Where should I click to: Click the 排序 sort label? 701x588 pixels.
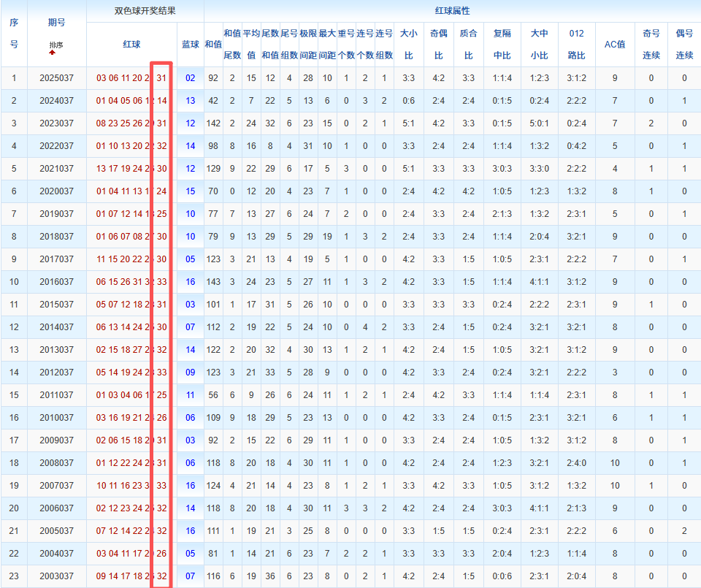(x=56, y=45)
